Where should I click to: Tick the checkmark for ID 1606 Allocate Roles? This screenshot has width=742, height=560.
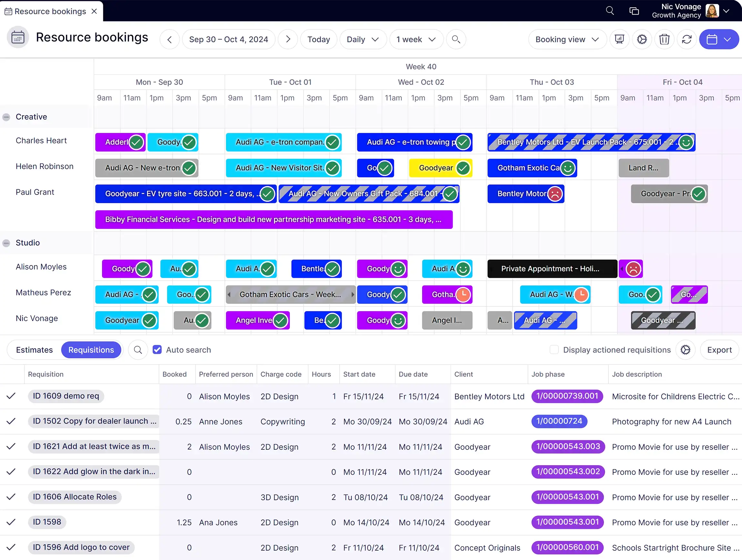pos(11,497)
